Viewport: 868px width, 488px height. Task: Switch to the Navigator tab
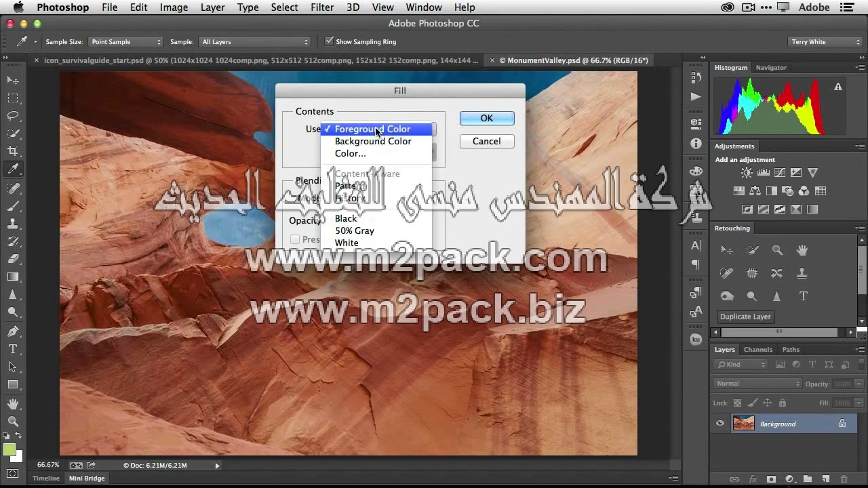pos(771,68)
